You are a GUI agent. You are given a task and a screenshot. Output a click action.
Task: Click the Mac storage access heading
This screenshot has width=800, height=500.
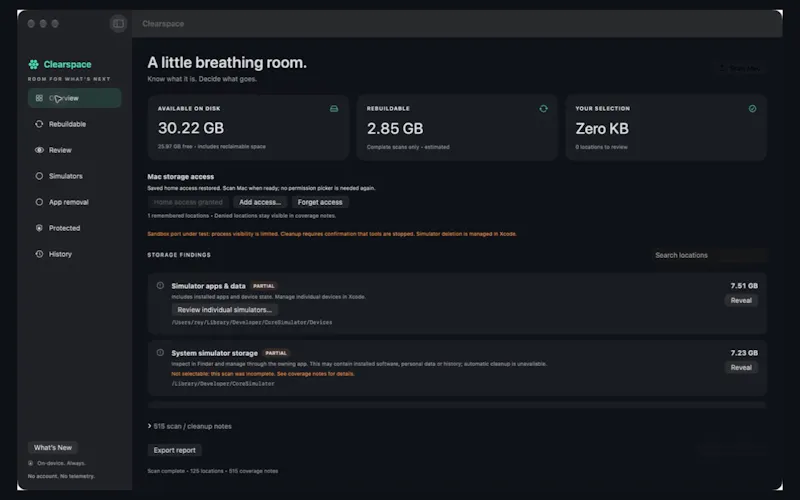181,177
